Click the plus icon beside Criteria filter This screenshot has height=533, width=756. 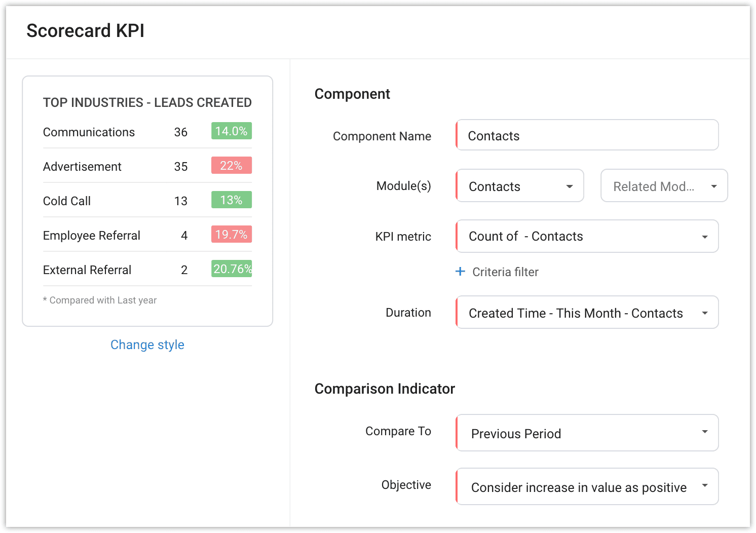click(x=460, y=272)
